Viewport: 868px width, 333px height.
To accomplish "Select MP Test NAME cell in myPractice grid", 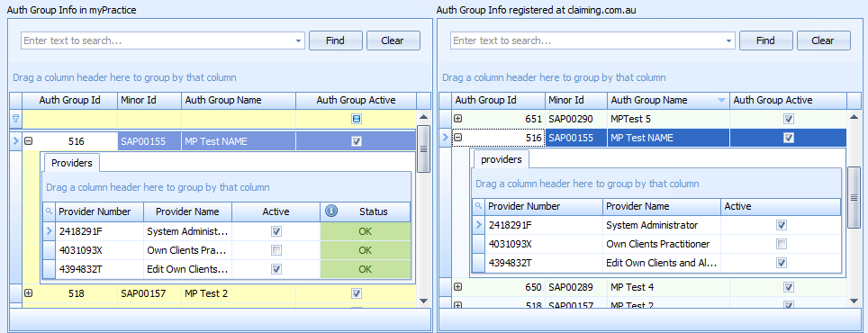I will [239, 141].
